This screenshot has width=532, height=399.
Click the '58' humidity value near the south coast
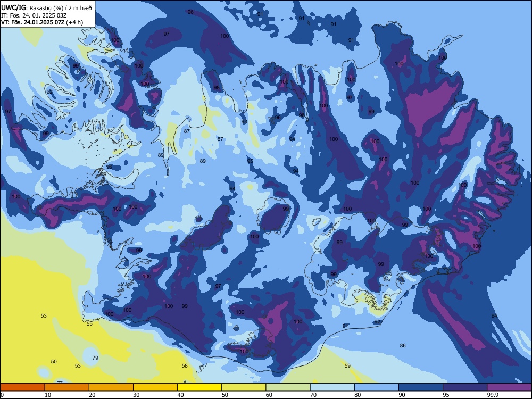coord(185,366)
